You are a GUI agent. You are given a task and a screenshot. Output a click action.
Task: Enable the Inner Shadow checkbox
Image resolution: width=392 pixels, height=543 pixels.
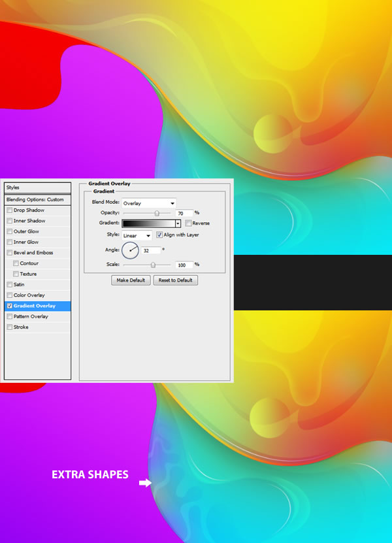(x=10, y=221)
